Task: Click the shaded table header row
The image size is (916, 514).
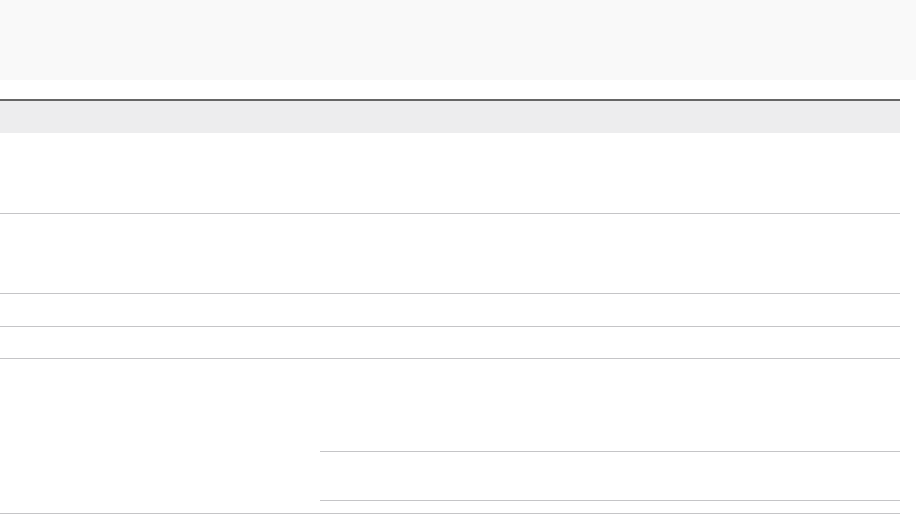Action: (450, 117)
